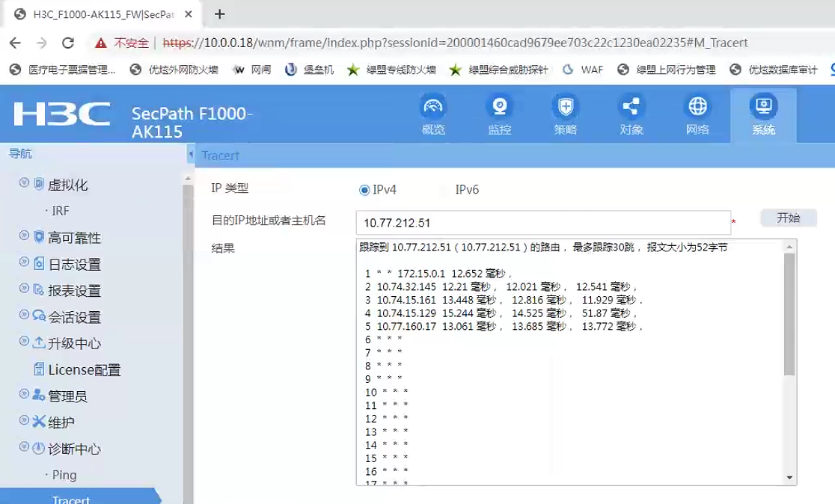Open 绿盟上网行为管理 bookmark
This screenshot has height=504, width=835.
pos(666,70)
